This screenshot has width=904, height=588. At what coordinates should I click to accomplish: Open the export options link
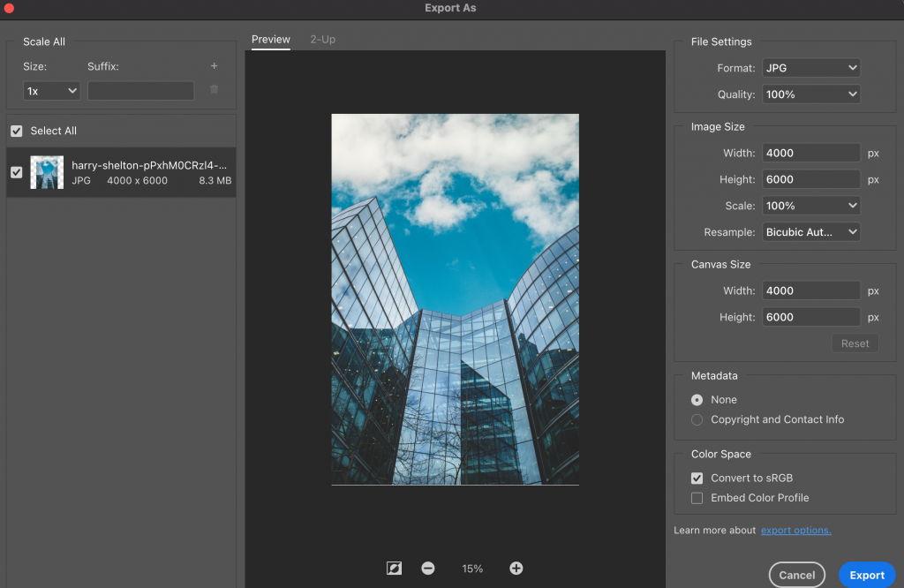point(795,531)
